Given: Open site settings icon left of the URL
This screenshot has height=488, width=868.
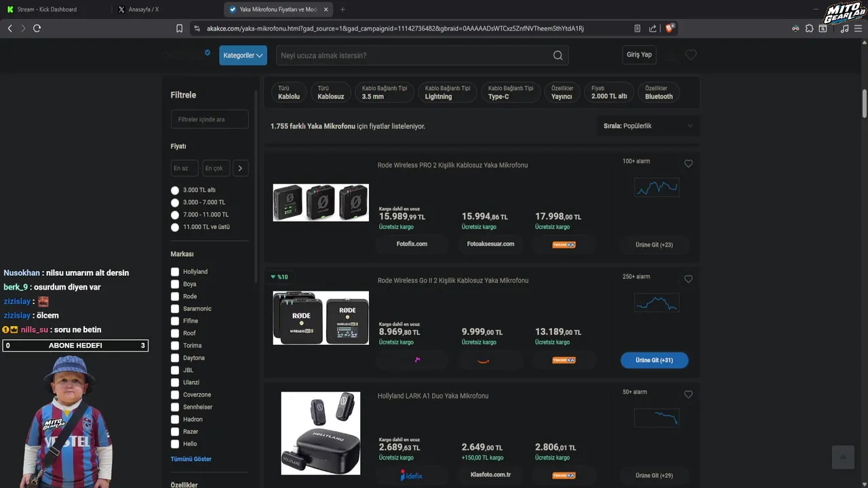Looking at the screenshot, I should click(197, 28).
